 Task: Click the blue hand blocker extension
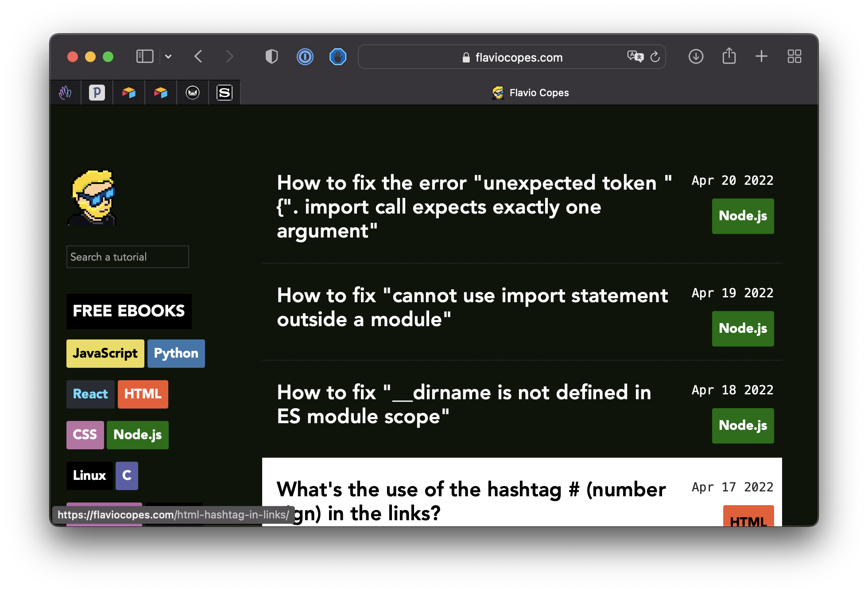[337, 57]
